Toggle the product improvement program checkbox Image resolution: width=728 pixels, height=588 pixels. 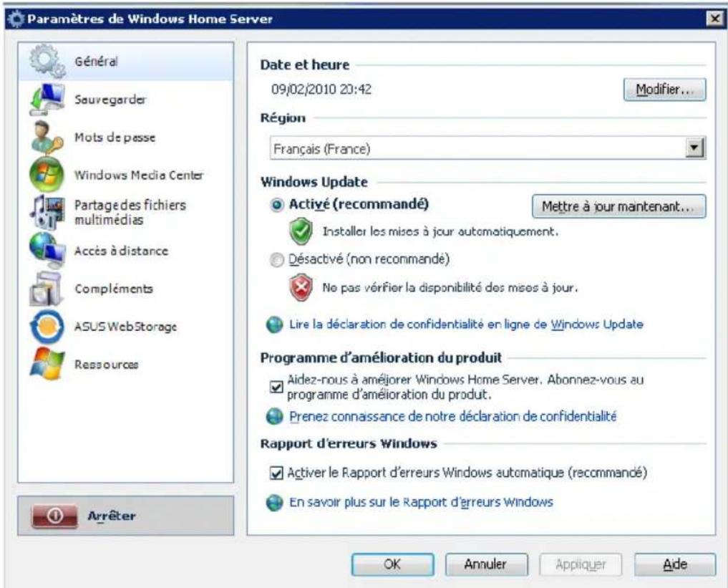click(276, 387)
